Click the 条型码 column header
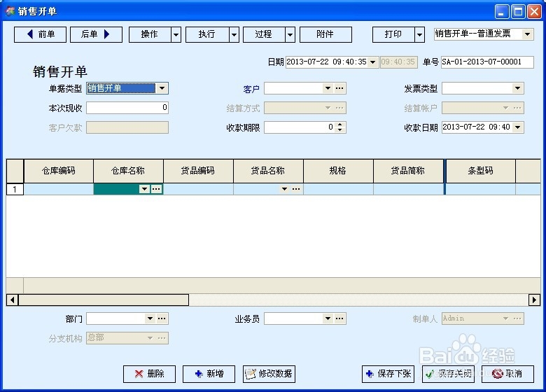 click(x=480, y=171)
